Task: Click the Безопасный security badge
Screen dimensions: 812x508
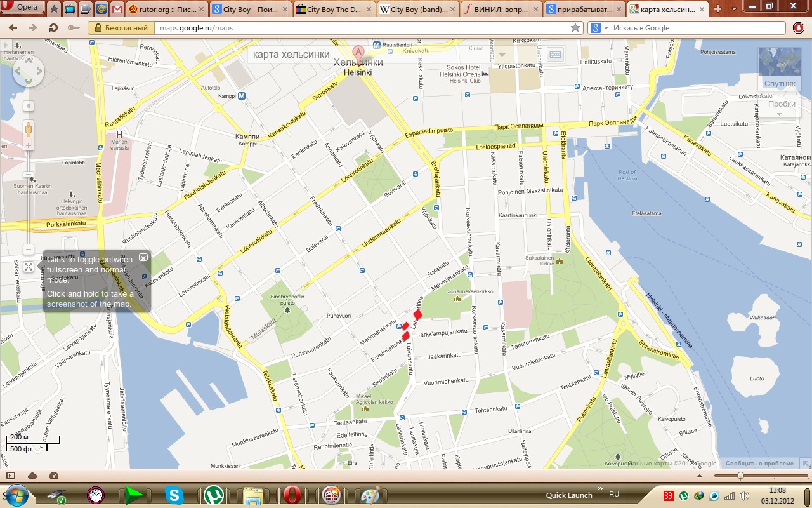Action: pos(121,28)
